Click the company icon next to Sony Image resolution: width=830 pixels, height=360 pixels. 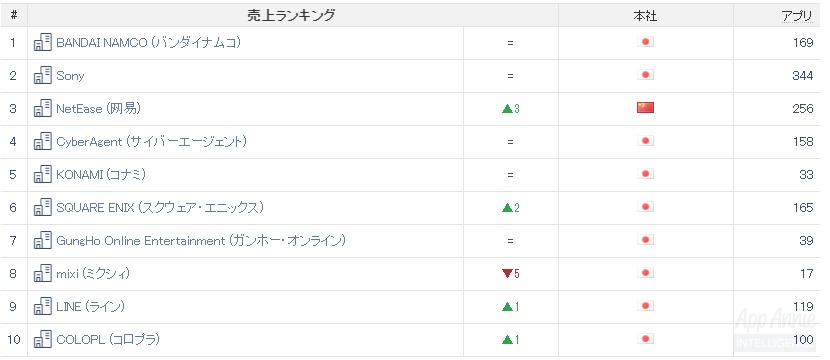pos(43,75)
